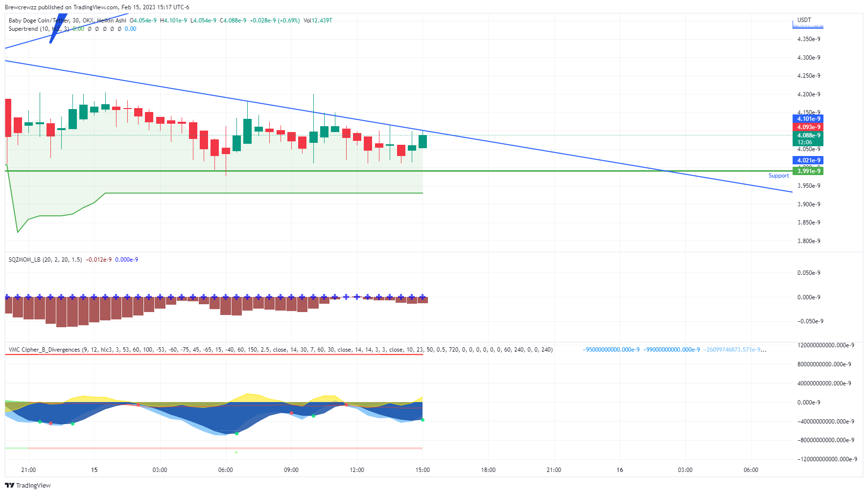Click the 4.350e-9 price axis label
The image size is (868, 494).
click(809, 39)
